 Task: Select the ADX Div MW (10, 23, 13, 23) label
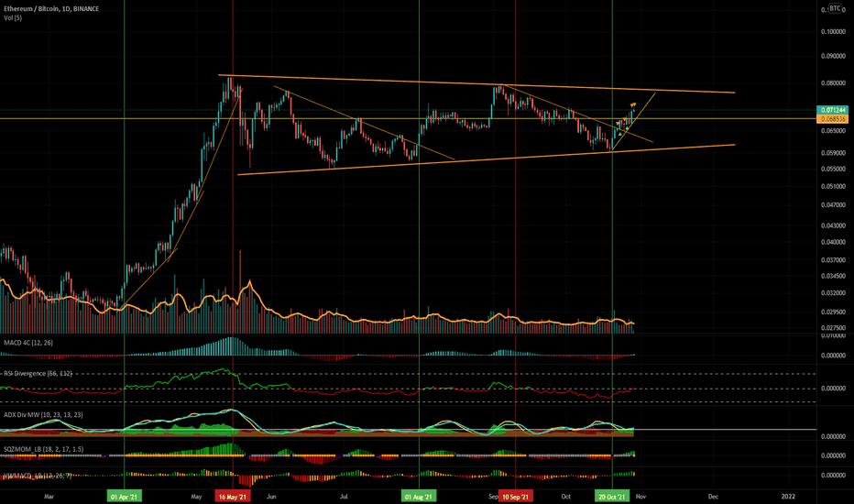pos(43,414)
